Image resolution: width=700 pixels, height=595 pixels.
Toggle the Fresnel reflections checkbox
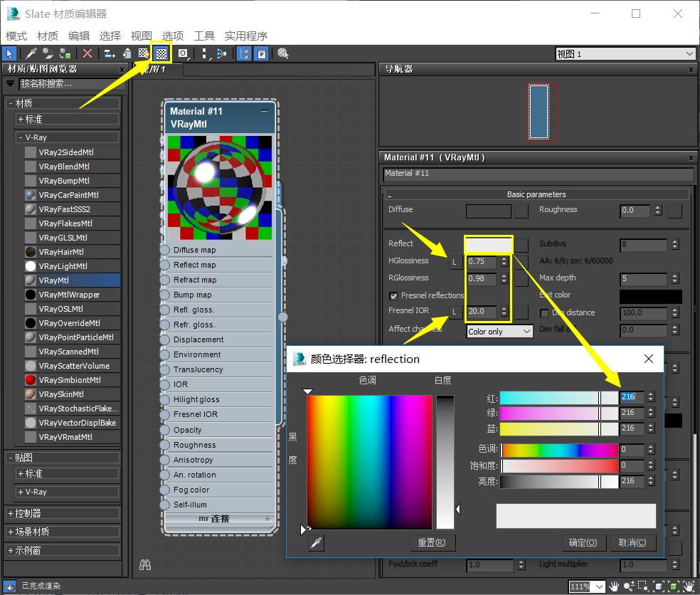394,295
